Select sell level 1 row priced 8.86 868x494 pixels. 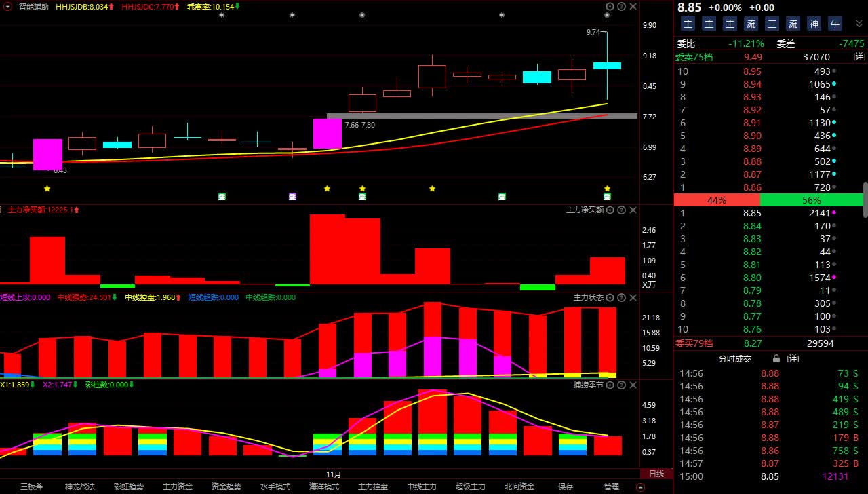[x=768, y=187]
